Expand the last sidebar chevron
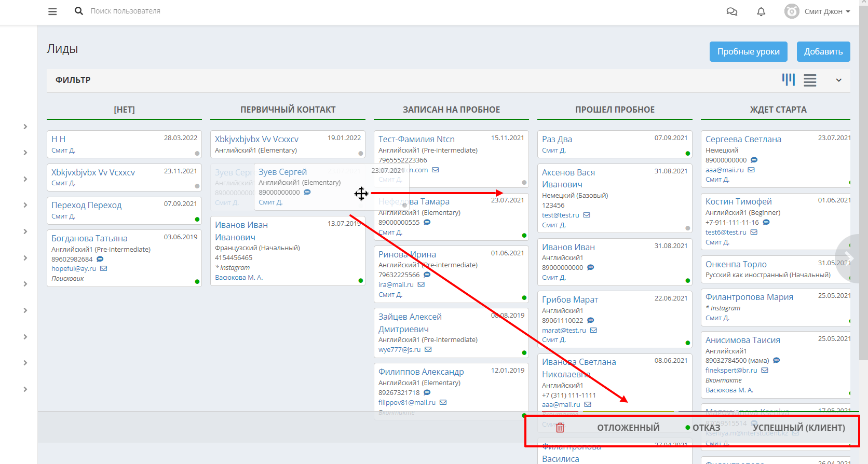 click(x=25, y=389)
